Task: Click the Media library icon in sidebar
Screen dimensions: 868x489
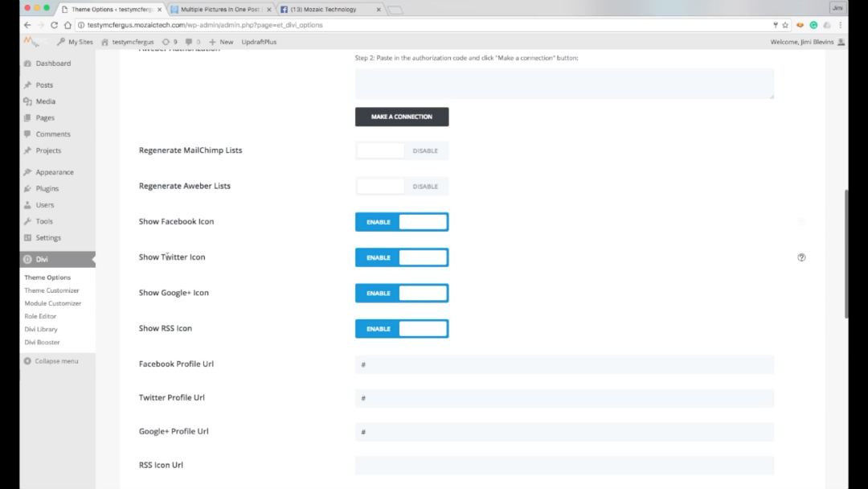Action: (26, 101)
